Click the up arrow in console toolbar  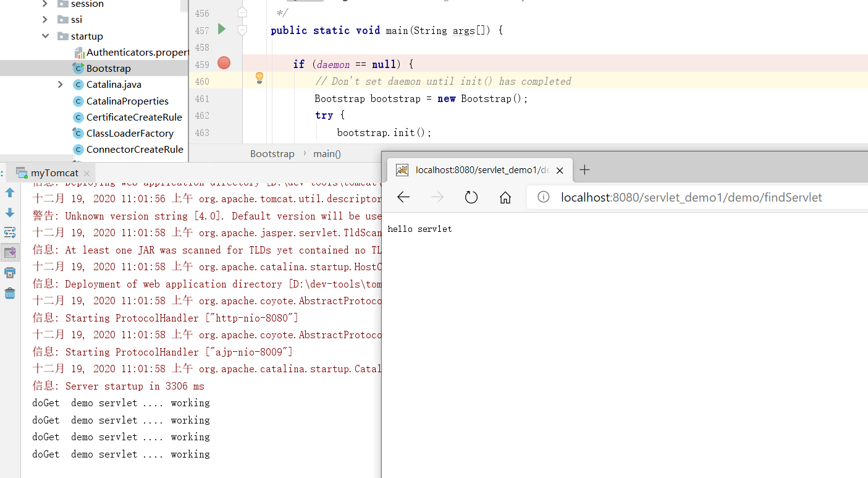[10, 192]
